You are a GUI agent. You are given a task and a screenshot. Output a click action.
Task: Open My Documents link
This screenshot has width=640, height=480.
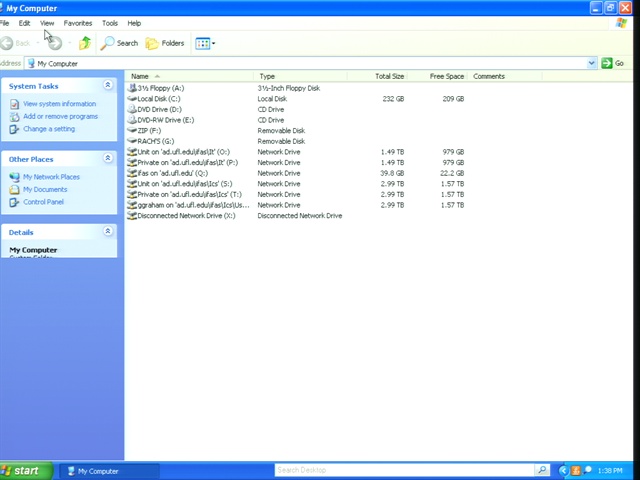[45, 189]
